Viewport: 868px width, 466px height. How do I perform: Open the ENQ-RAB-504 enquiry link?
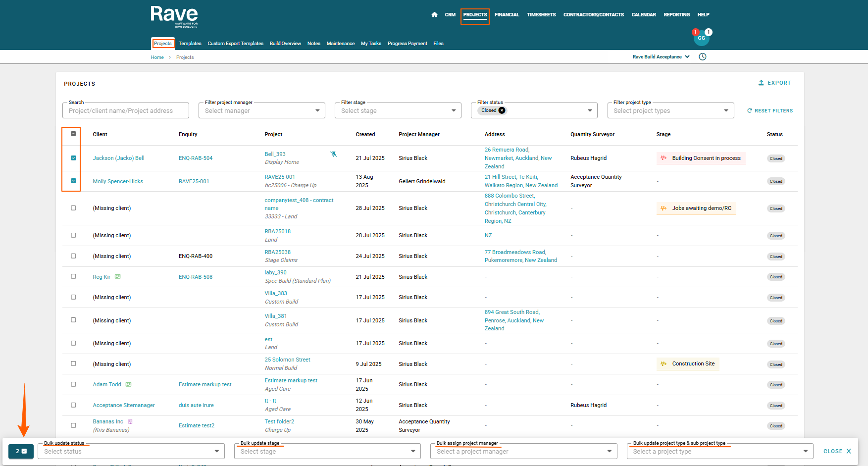tap(196, 158)
